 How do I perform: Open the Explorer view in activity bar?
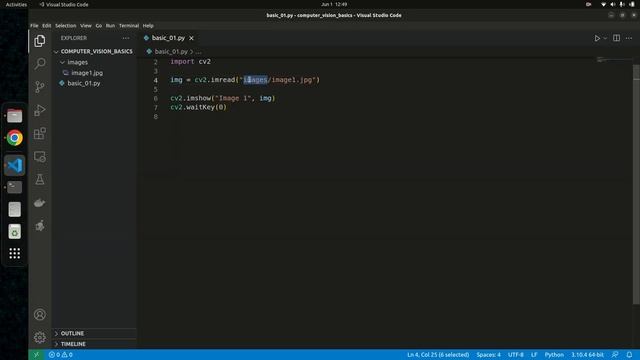click(x=40, y=41)
